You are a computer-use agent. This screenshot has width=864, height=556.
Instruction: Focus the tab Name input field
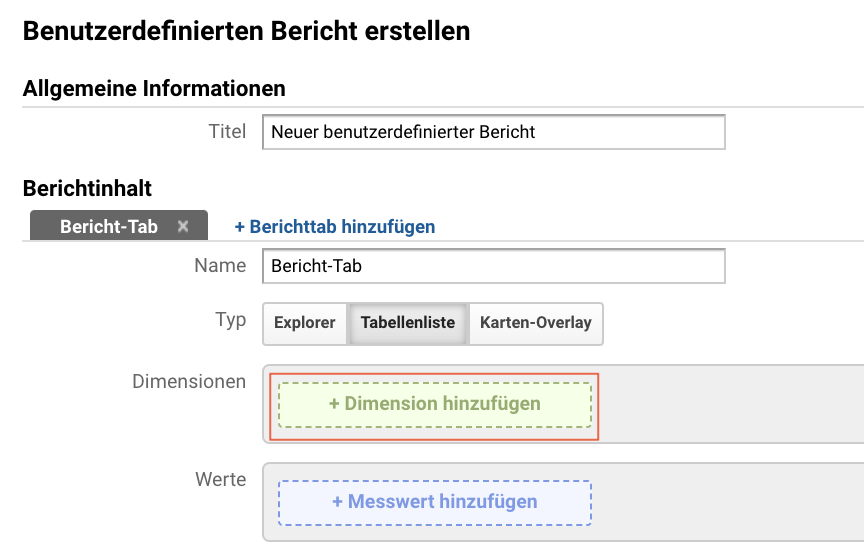494,266
